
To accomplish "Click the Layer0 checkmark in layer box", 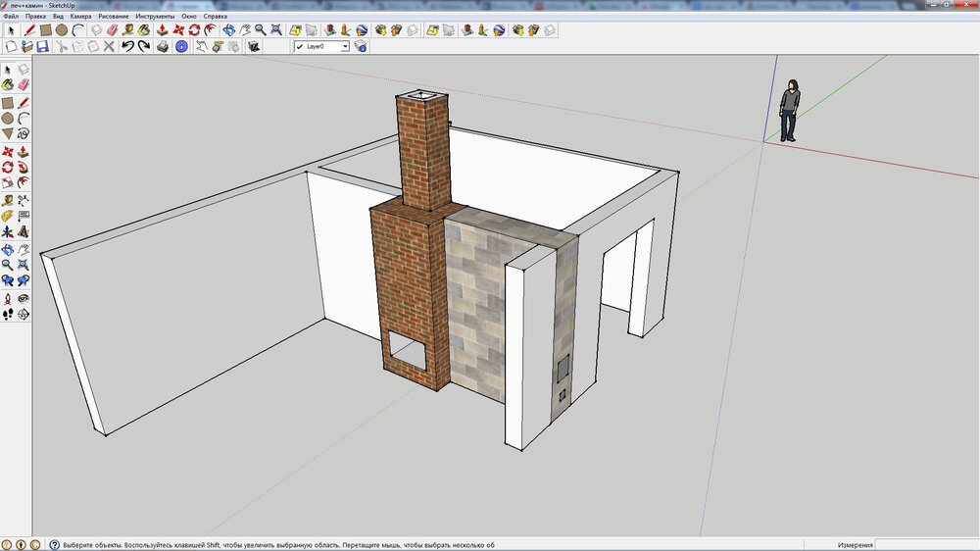I will pyautogui.click(x=300, y=46).
